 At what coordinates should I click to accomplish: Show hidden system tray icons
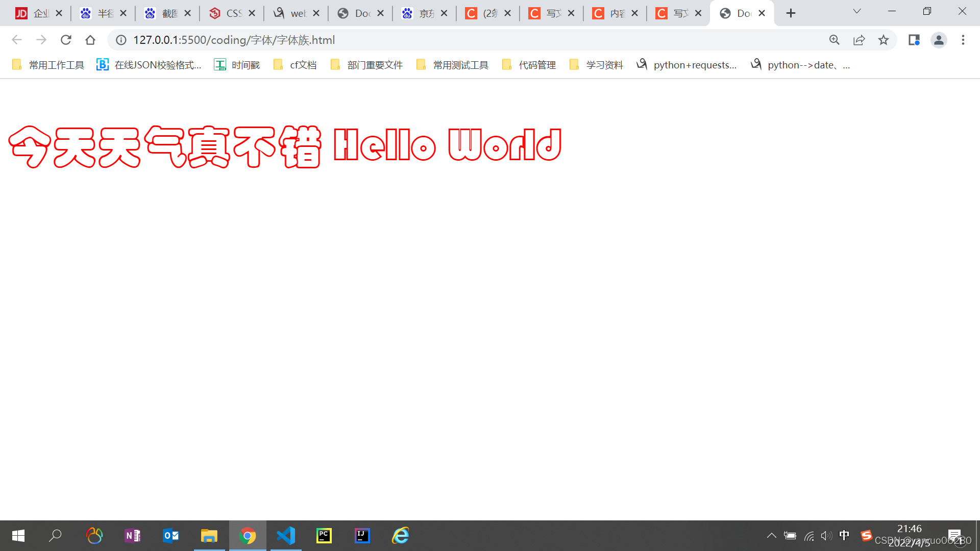(771, 536)
